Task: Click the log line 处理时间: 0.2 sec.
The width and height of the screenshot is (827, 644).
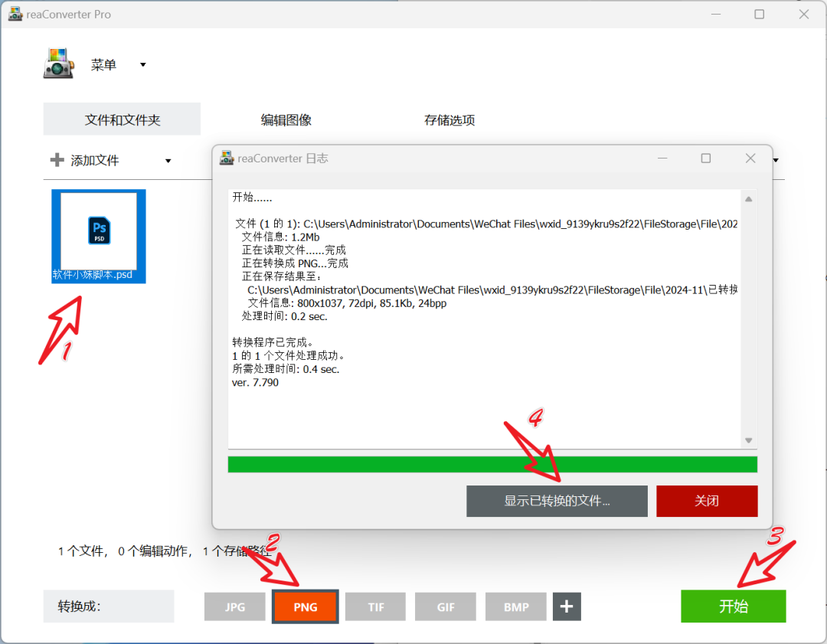Action: [285, 316]
